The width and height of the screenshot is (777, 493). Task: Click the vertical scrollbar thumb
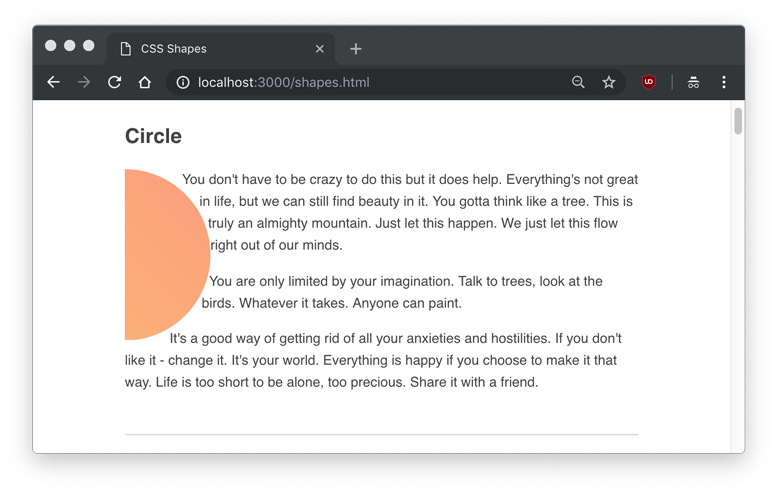(x=738, y=122)
